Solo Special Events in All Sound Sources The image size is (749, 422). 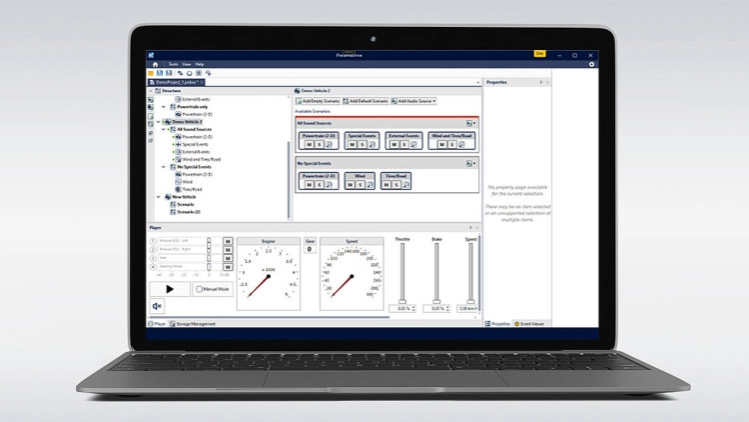click(x=363, y=145)
